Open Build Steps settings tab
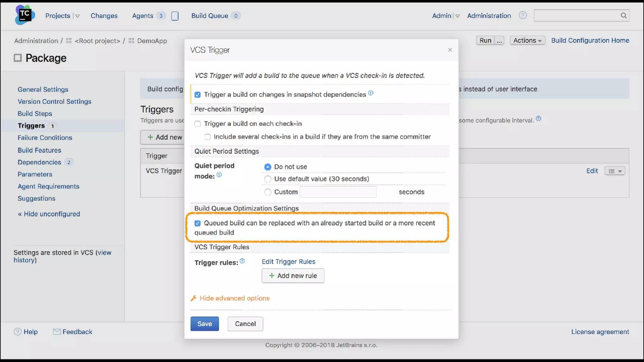The width and height of the screenshot is (644, 362). click(35, 113)
